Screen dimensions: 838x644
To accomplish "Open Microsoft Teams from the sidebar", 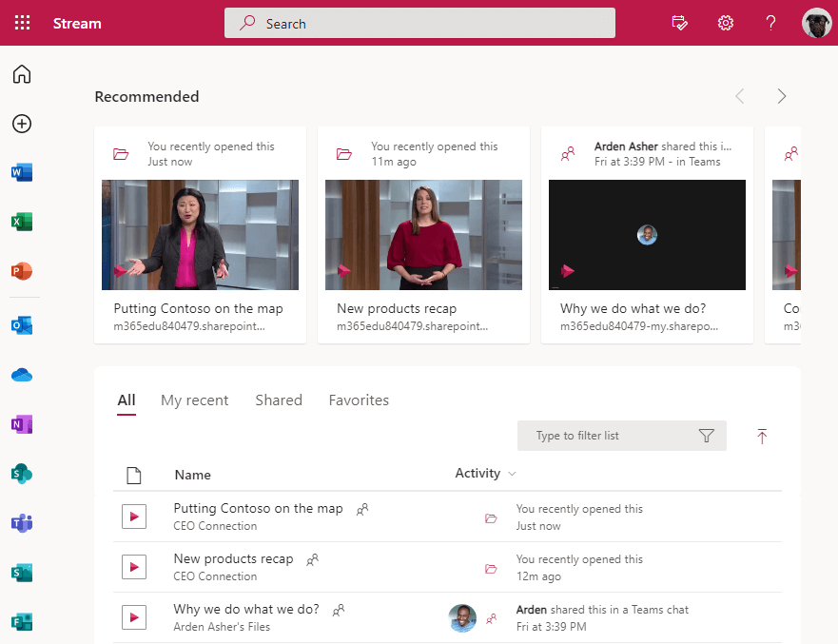I will click(21, 522).
